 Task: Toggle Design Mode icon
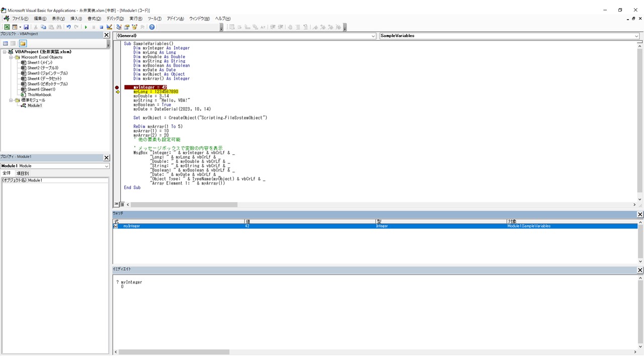(109, 27)
